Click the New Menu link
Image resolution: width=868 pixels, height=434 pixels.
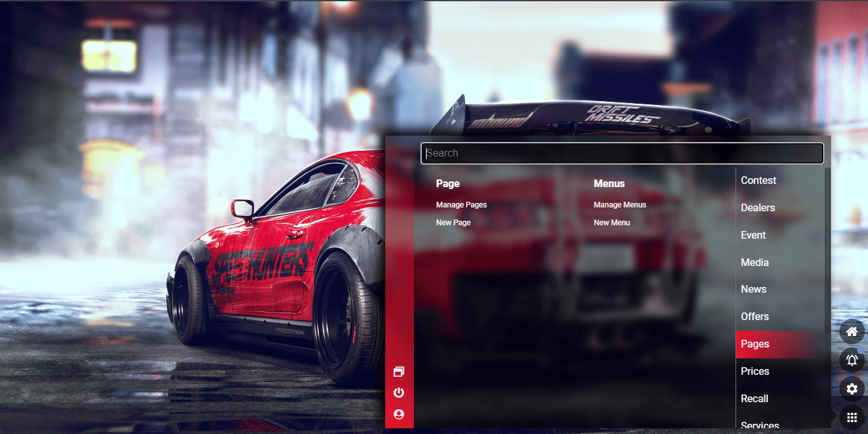(x=611, y=223)
